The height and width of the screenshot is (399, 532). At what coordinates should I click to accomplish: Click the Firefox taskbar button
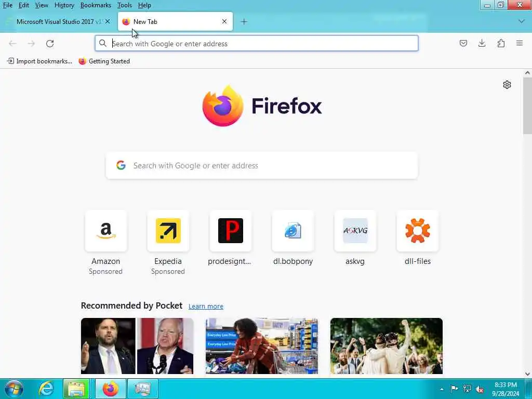pyautogui.click(x=110, y=389)
